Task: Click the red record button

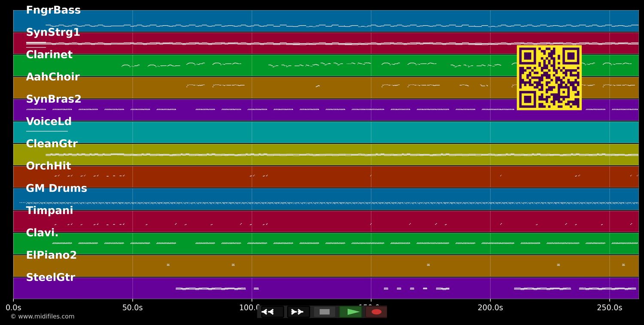Action: pos(377,312)
